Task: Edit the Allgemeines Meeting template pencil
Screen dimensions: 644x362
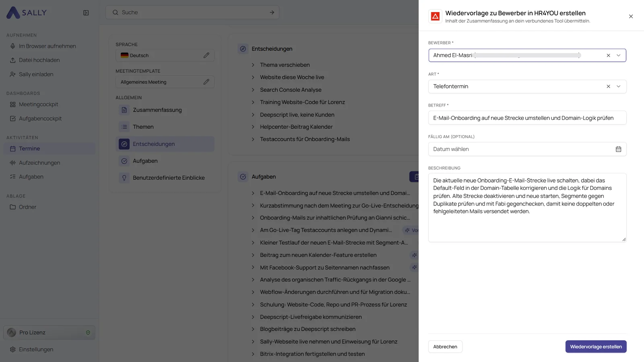Action: click(x=206, y=82)
